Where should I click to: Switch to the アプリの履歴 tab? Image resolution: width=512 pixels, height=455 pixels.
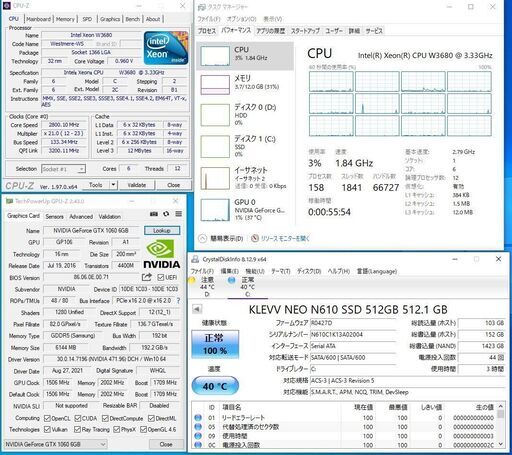coord(271,31)
